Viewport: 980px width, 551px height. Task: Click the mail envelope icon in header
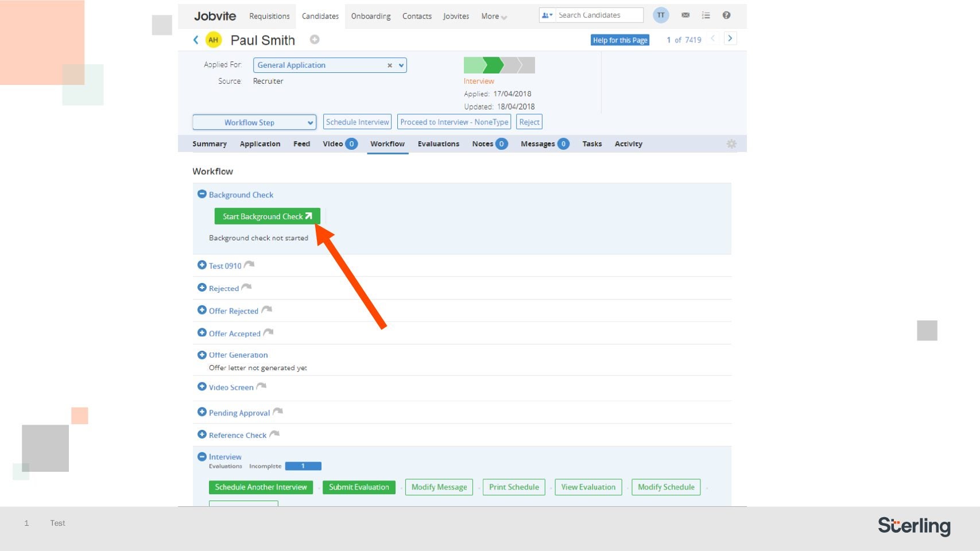[x=685, y=15]
